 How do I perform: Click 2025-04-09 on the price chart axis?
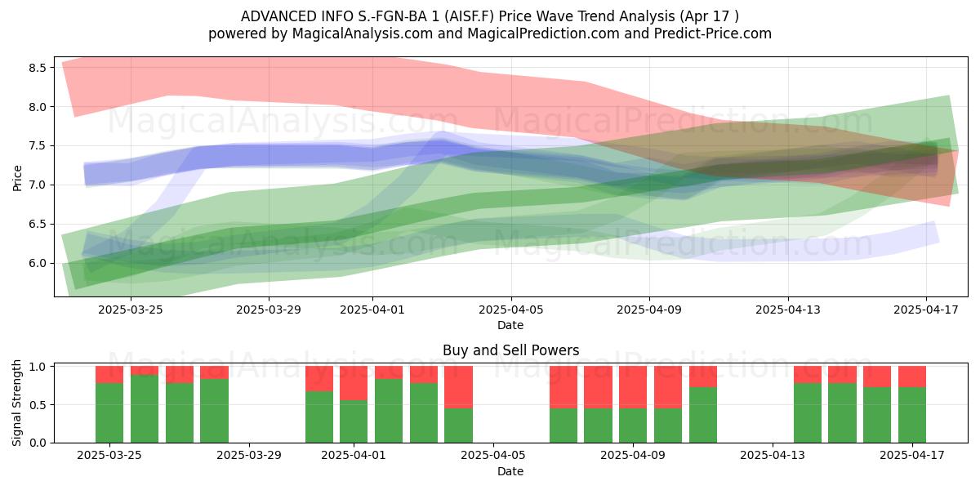pos(649,310)
